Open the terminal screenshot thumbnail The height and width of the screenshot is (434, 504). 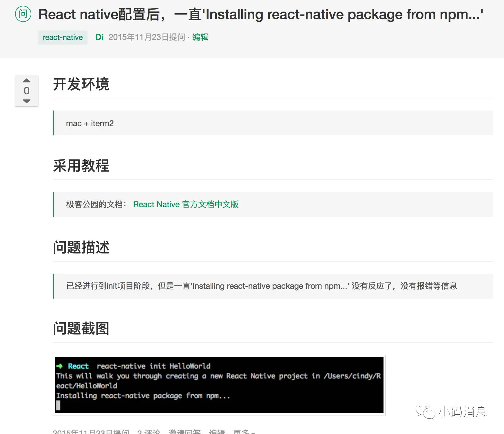[x=219, y=385]
